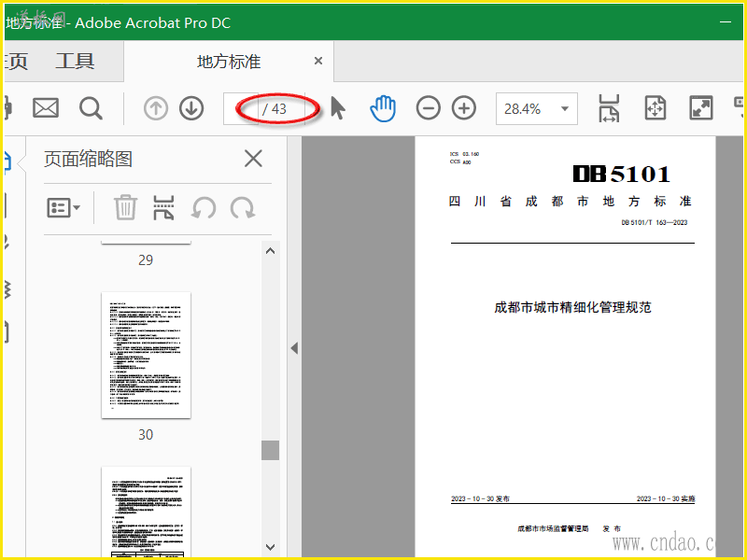Viewport: 747px width, 560px height.
Task: Go to previous page arrow
Action: [156, 108]
